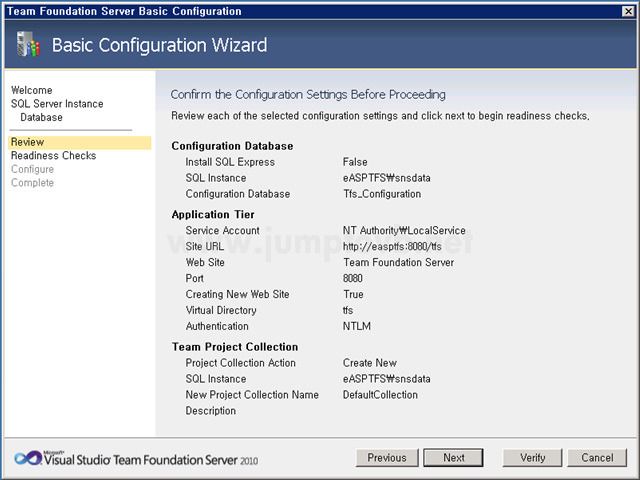Click the 'Team Project Collection' heading
The height and width of the screenshot is (480, 640).
click(235, 347)
